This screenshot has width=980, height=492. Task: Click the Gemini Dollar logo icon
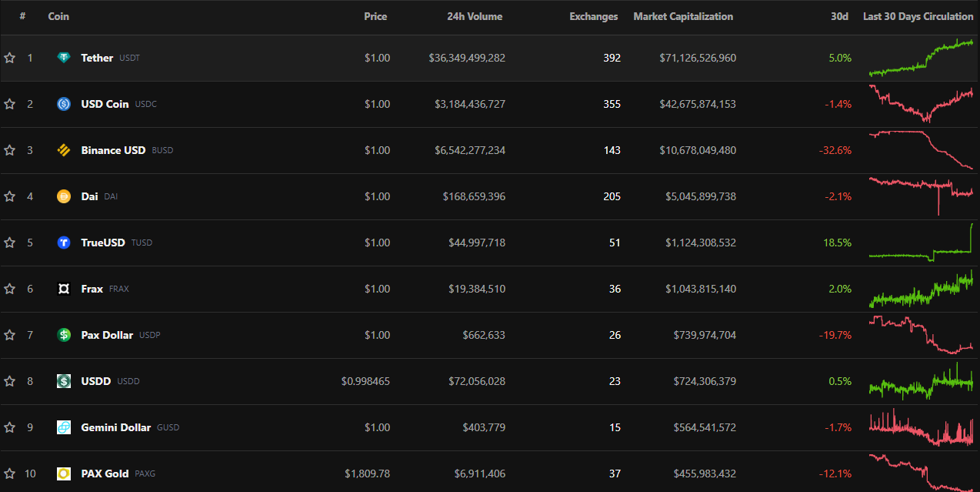64,427
